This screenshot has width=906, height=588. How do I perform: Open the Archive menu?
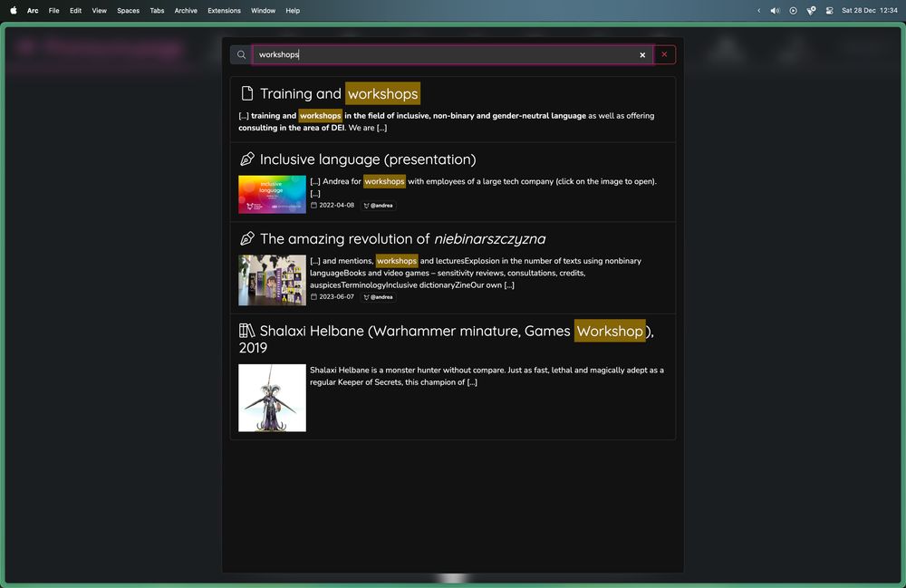point(186,10)
